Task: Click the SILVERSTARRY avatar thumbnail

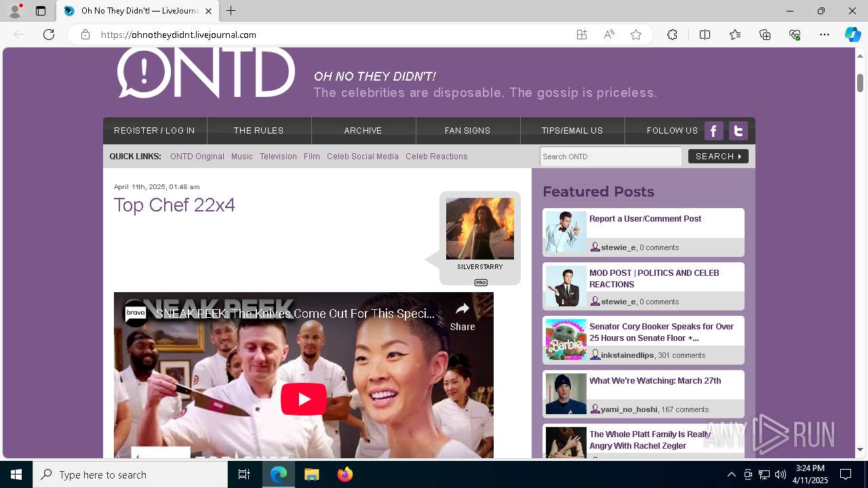Action: coord(480,228)
